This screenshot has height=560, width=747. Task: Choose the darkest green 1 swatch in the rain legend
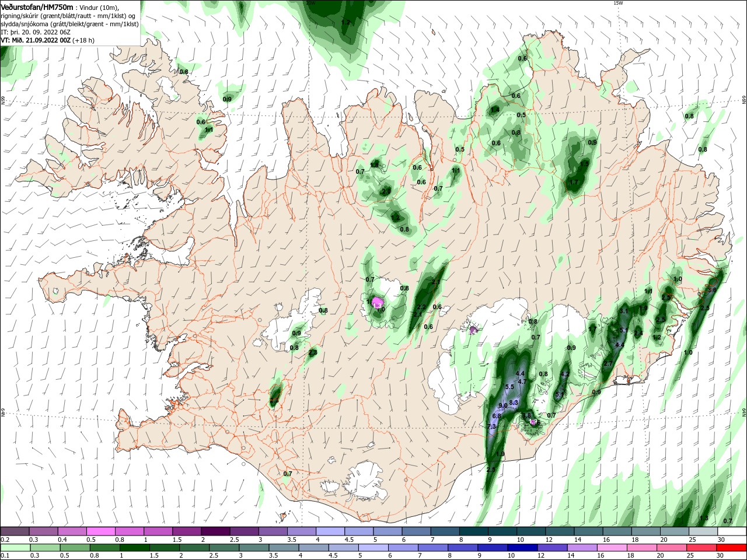[134, 548]
